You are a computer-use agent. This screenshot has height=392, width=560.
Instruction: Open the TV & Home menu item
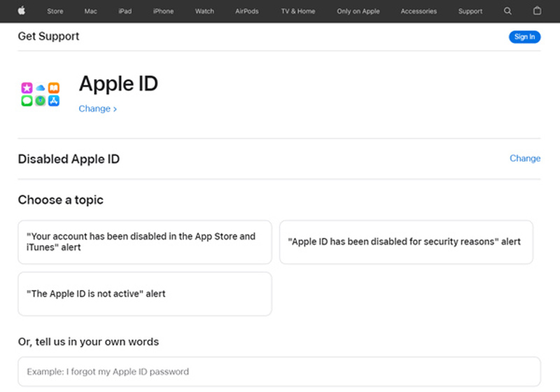(x=298, y=11)
